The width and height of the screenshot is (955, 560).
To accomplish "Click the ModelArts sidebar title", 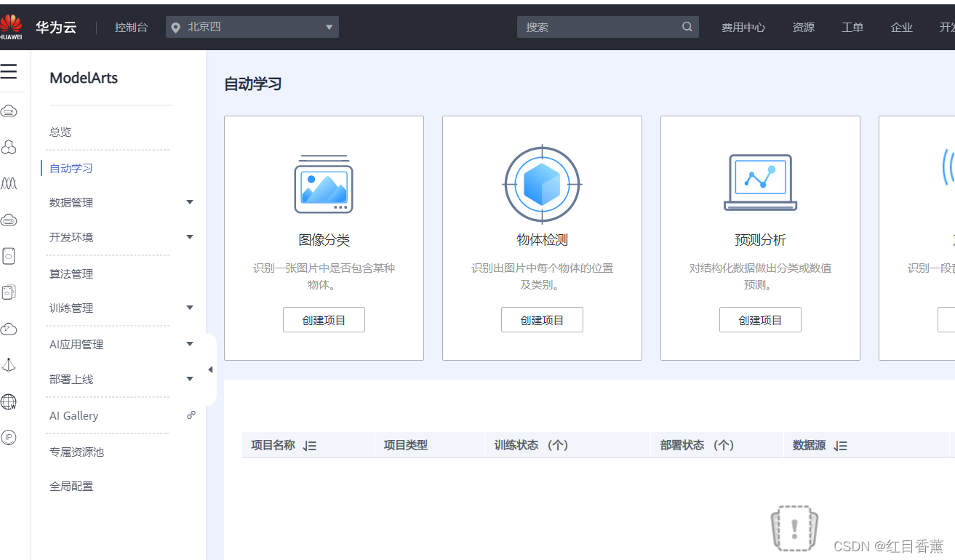I will 84,78.
